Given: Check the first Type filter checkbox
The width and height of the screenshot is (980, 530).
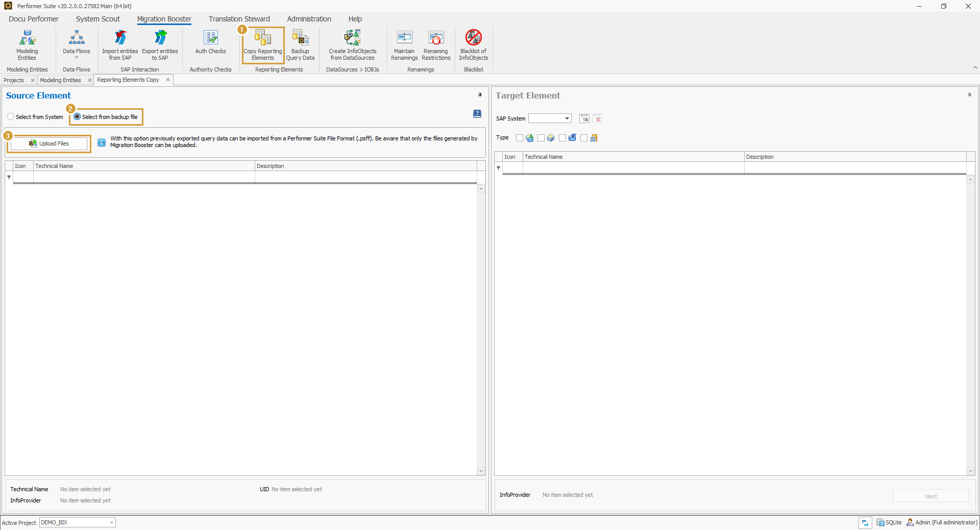Looking at the screenshot, I should (x=519, y=138).
